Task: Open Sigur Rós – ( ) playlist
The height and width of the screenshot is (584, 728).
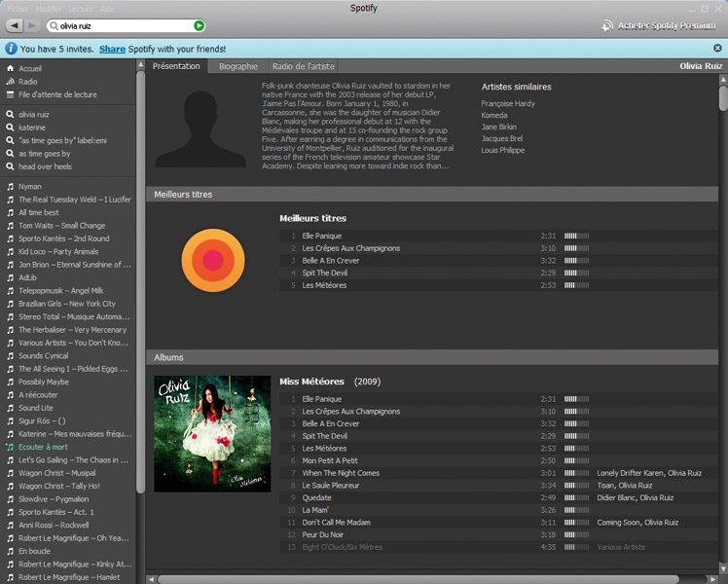Action: click(x=42, y=420)
